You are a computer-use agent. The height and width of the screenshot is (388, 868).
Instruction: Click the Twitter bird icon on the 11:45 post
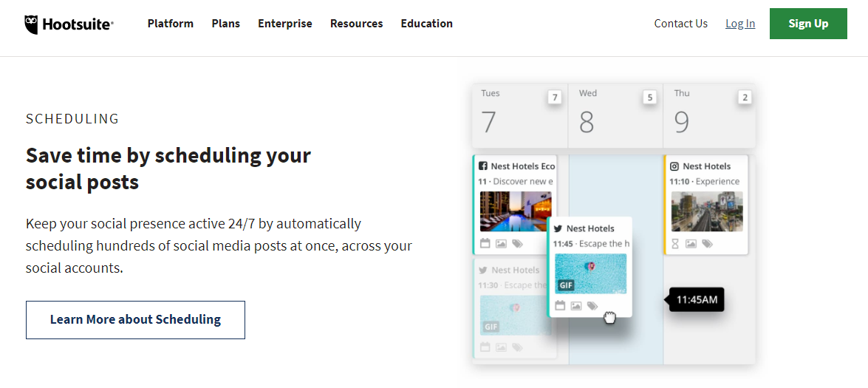click(558, 228)
